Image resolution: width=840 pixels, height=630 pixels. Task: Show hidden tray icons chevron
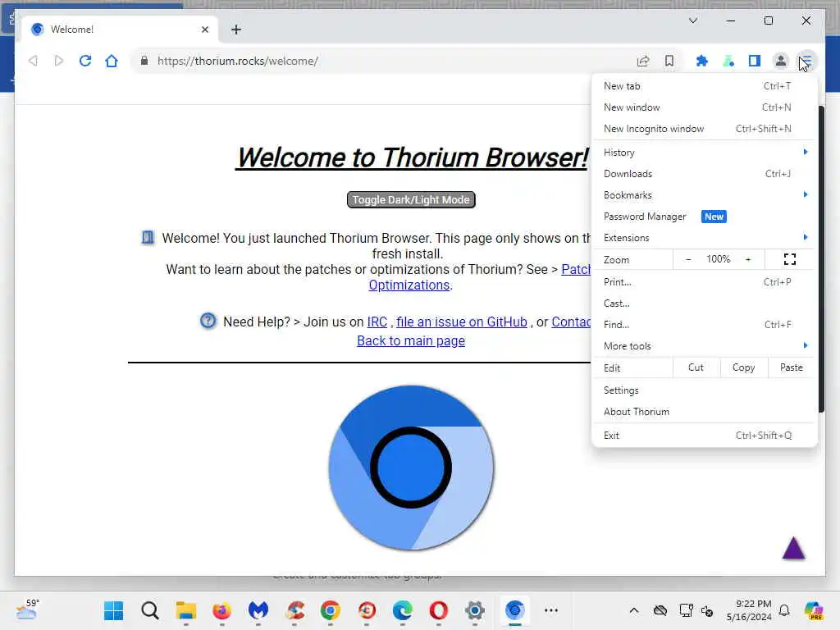pos(634,610)
